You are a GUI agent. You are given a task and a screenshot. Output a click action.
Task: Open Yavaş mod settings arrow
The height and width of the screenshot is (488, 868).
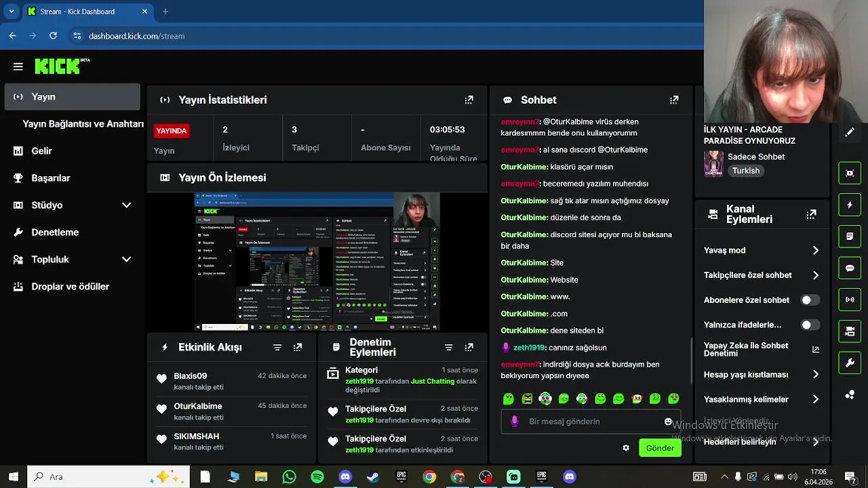click(816, 251)
